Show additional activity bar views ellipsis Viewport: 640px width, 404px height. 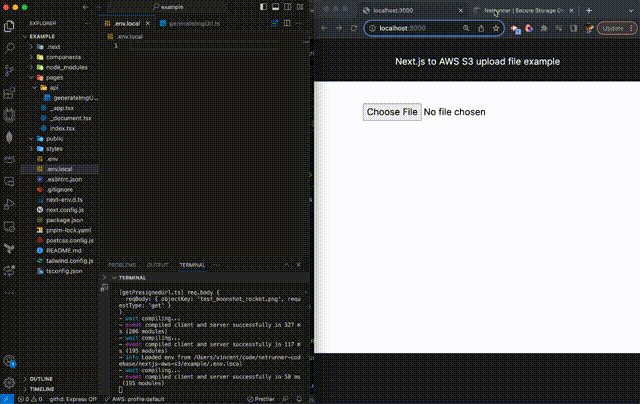click(9, 293)
